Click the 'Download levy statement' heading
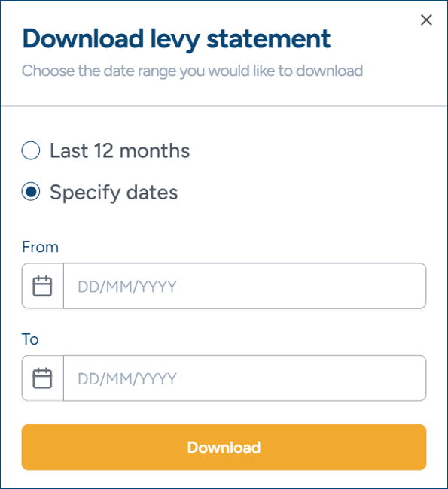The image size is (448, 489). click(176, 39)
